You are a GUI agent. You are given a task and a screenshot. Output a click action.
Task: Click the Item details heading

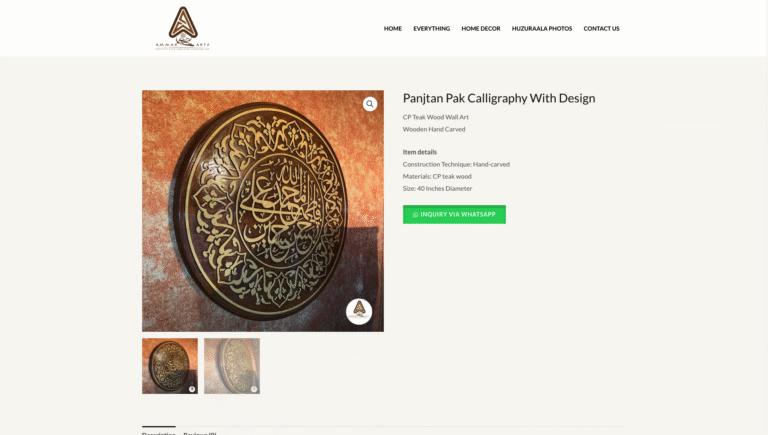click(420, 152)
